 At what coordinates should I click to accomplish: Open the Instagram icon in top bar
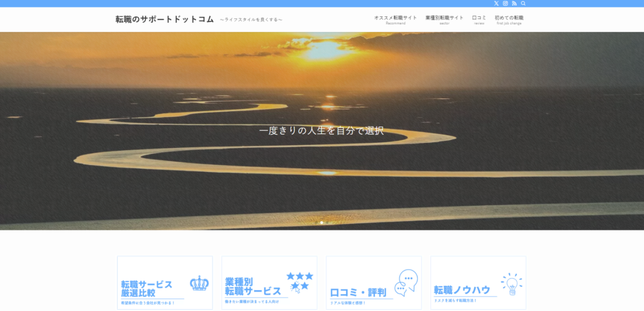click(505, 3)
